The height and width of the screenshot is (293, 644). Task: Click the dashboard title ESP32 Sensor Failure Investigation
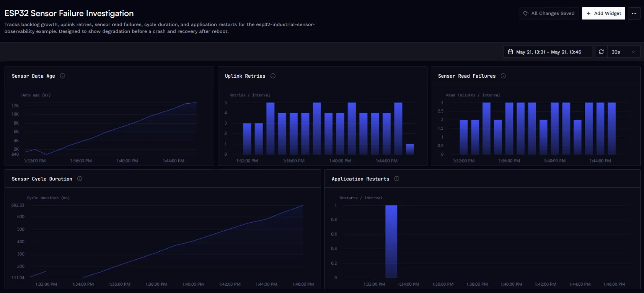coord(69,13)
